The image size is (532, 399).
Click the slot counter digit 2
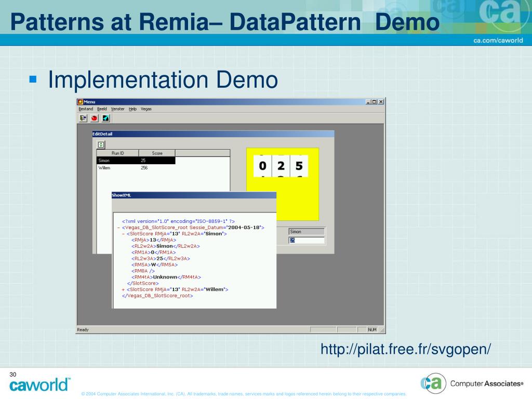[x=281, y=166]
